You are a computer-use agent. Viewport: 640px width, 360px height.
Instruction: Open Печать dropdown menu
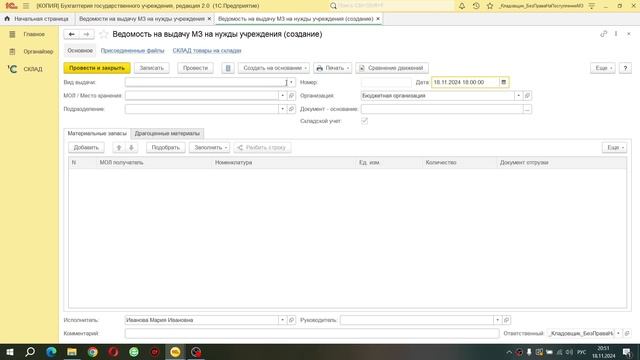333,68
